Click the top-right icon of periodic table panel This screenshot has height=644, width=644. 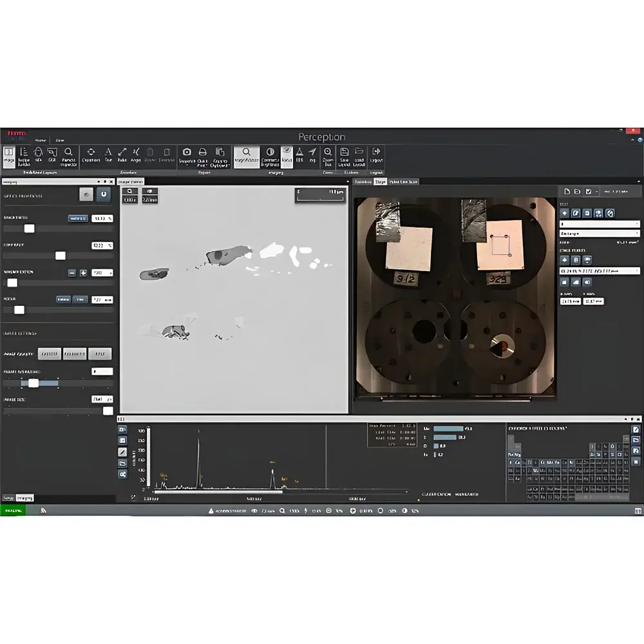coord(636,430)
